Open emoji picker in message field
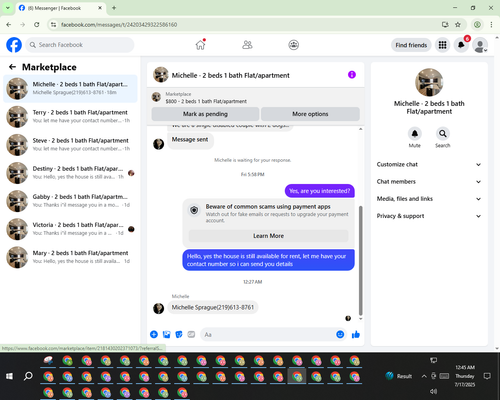Screen dimensions: 500x400 [x=340, y=334]
